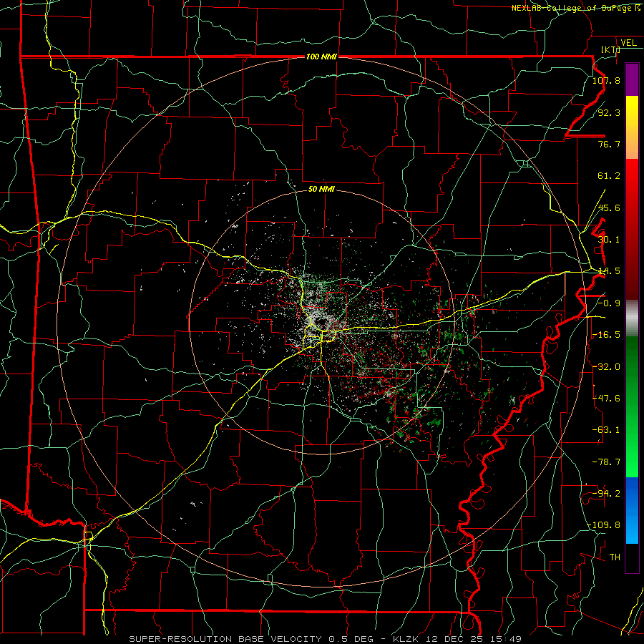Click the -94.2 velocity scale value

(606, 494)
